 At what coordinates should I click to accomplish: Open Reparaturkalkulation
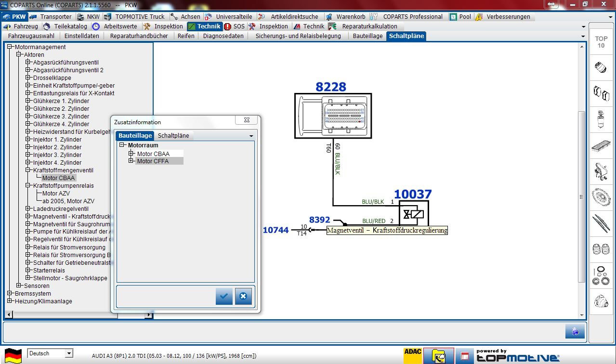pos(363,26)
